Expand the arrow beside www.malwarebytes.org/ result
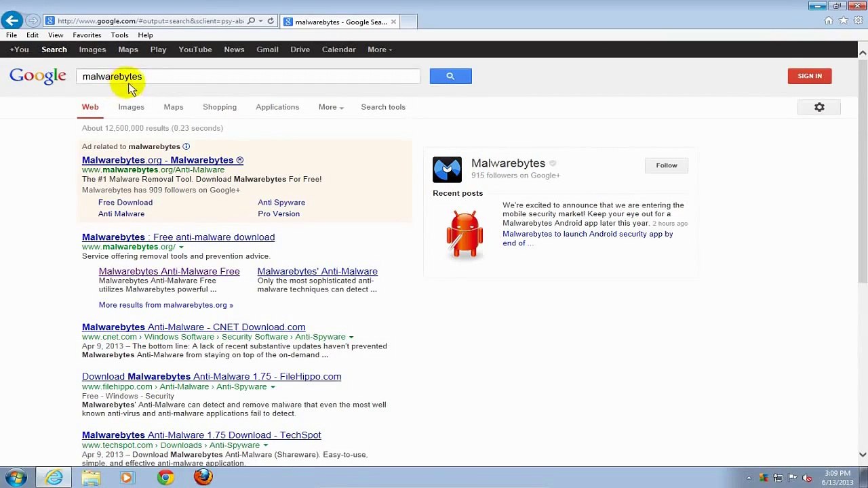 tap(181, 247)
